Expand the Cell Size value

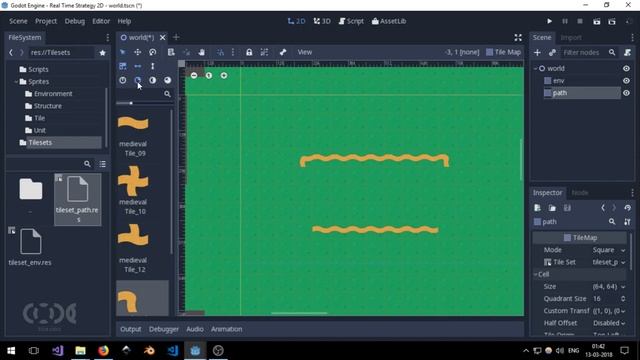click(x=609, y=287)
